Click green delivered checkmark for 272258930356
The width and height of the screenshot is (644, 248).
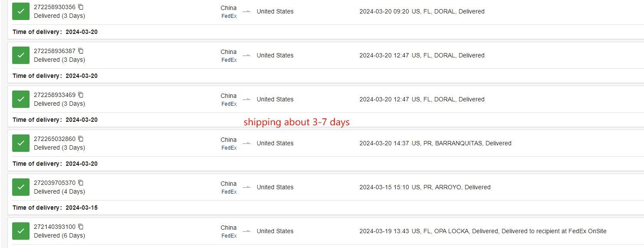(21, 11)
